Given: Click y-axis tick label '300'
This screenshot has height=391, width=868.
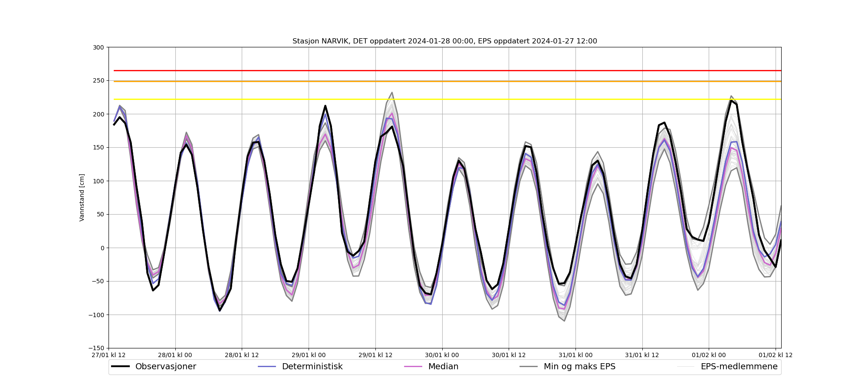Looking at the screenshot, I should [x=99, y=47].
